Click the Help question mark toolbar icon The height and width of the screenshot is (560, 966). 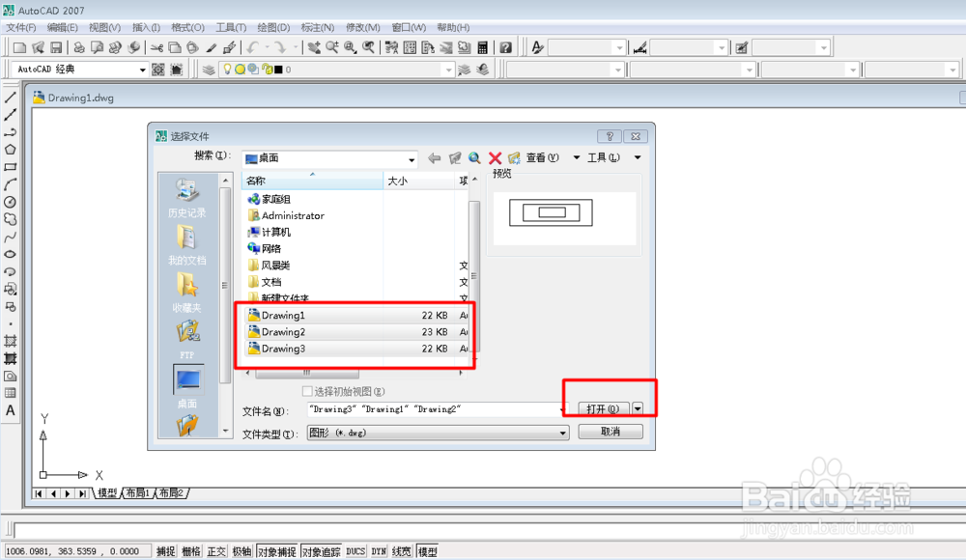tap(506, 47)
